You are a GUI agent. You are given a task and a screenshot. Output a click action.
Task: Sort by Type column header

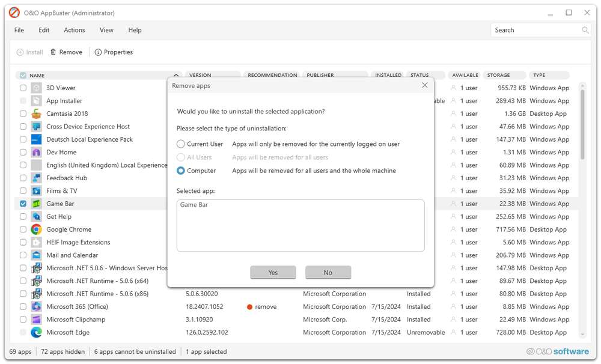click(x=549, y=75)
